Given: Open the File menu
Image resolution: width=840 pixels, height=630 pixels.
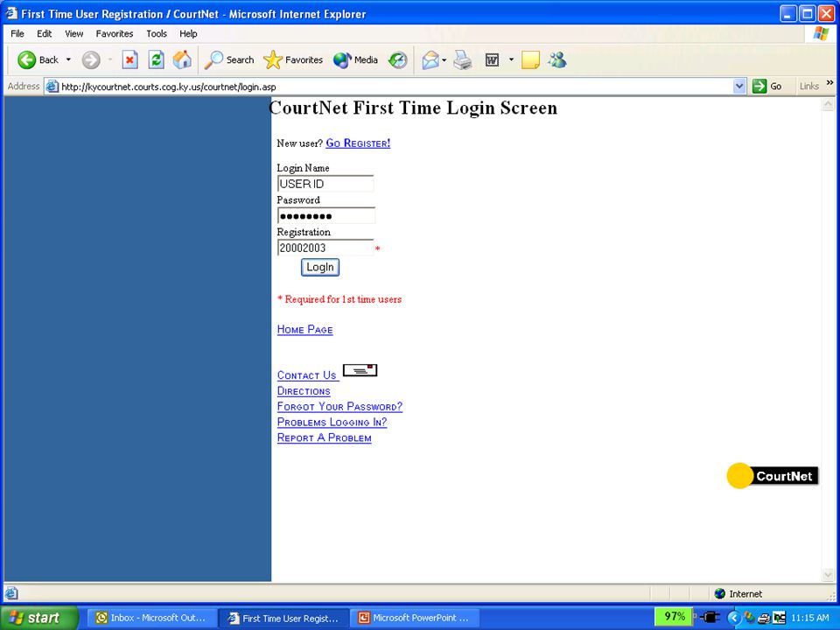Looking at the screenshot, I should click(x=17, y=34).
